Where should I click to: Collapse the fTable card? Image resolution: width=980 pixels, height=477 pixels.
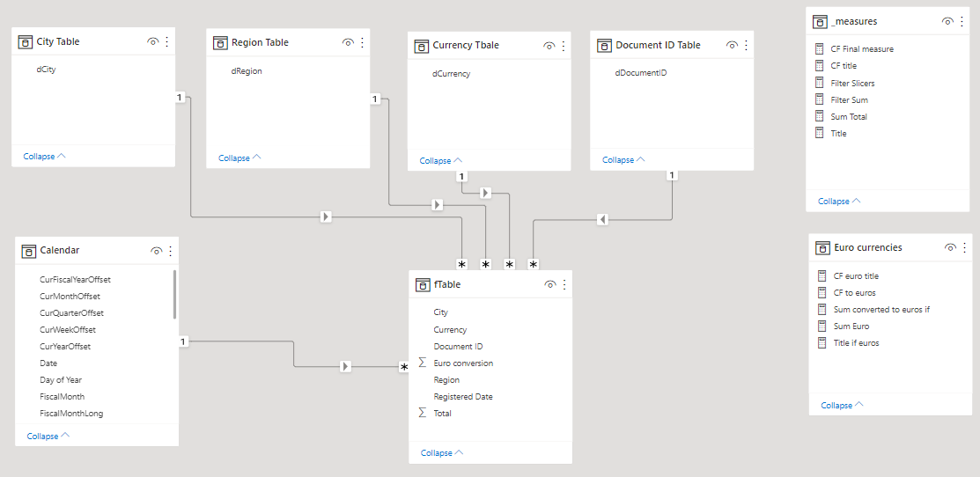tap(442, 452)
